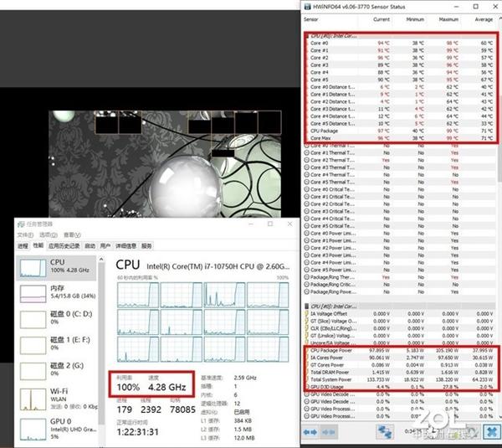Switch to the 启动 tab
Viewport: 502px width, 448px height.
tap(90, 246)
